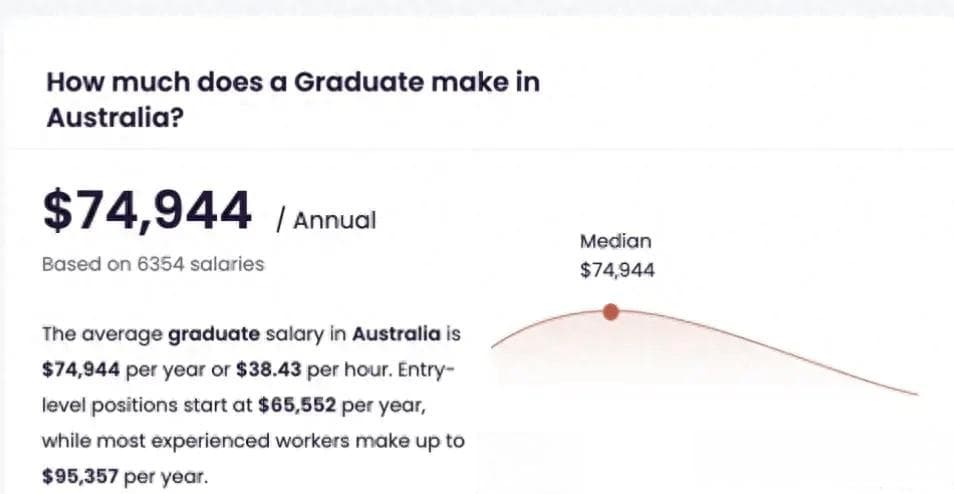The height and width of the screenshot is (494, 954).
Task: Click bold '$74,944' in the paragraph text
Action: pos(81,370)
